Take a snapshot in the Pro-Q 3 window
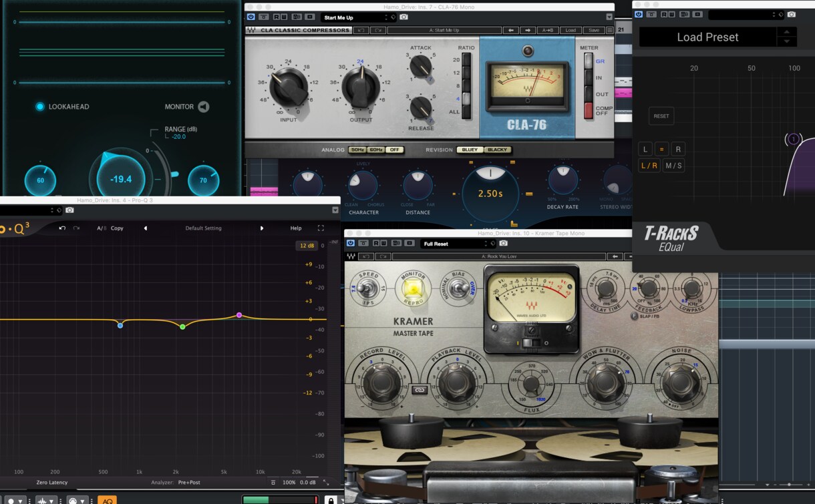815x504 pixels. click(69, 210)
